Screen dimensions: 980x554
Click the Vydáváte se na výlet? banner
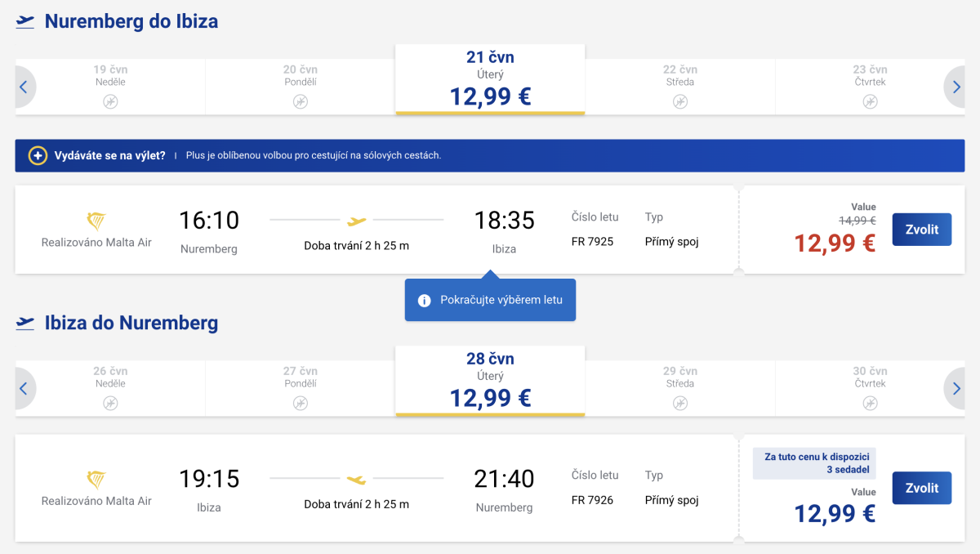click(x=490, y=155)
